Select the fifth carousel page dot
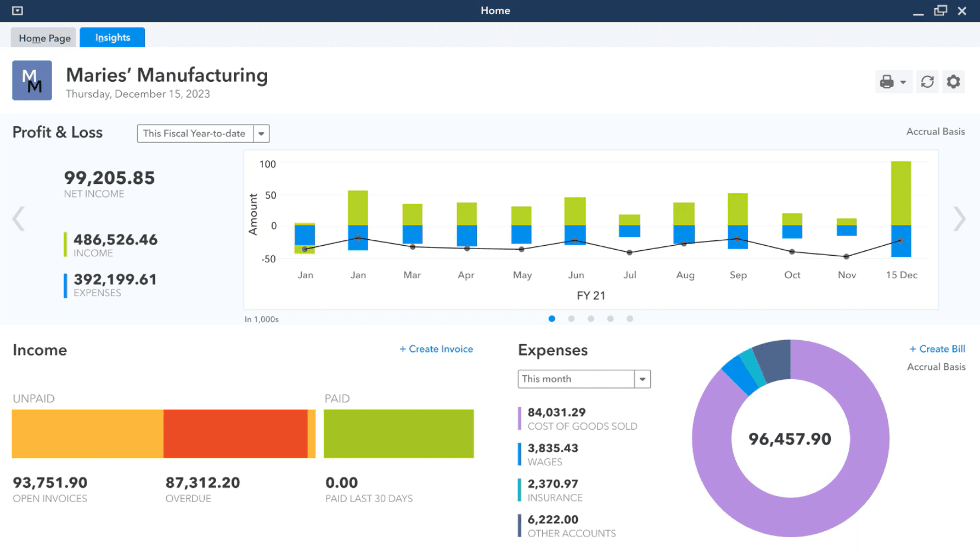 (630, 319)
